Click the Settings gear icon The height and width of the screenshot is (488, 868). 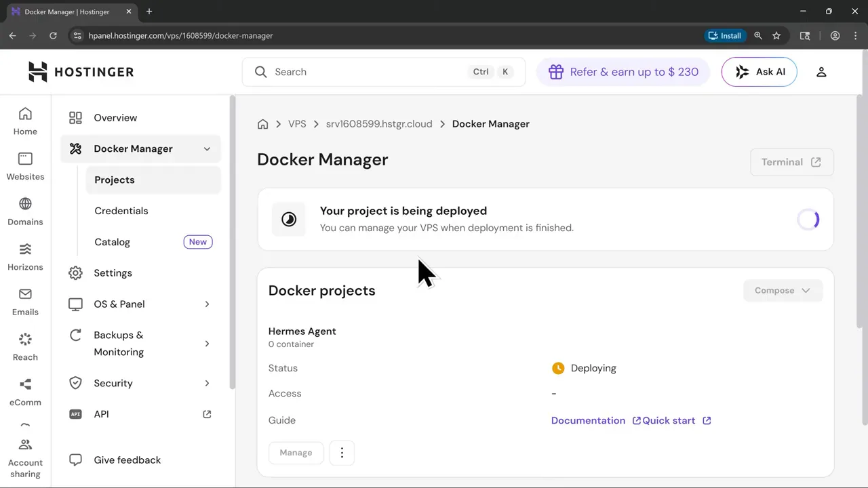click(x=75, y=273)
